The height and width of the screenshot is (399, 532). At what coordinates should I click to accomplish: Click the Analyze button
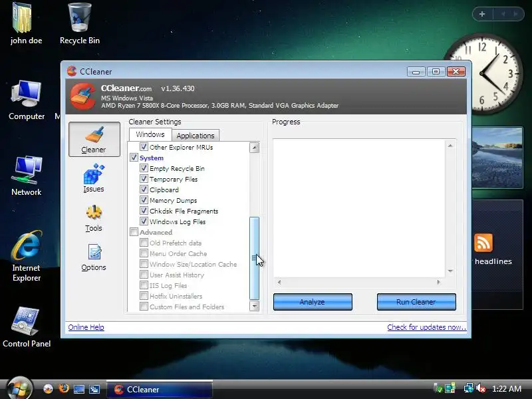(313, 302)
